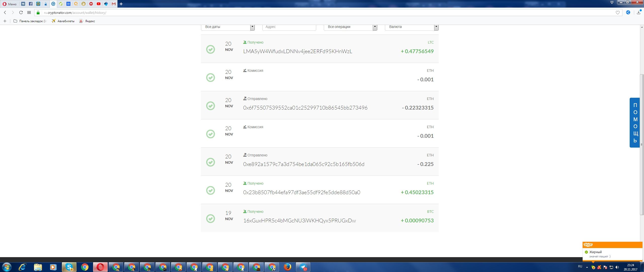
Task: Click the green lock security icon
Action: pos(38,13)
